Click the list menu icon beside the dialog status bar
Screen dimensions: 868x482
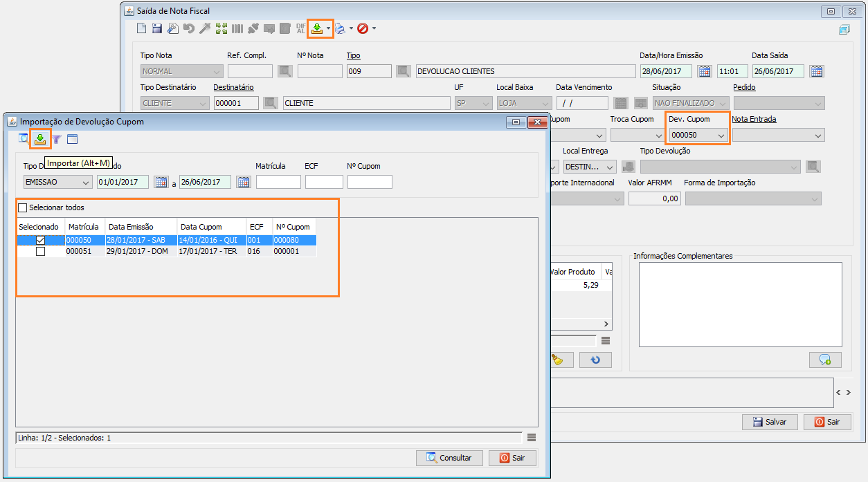pyautogui.click(x=532, y=438)
